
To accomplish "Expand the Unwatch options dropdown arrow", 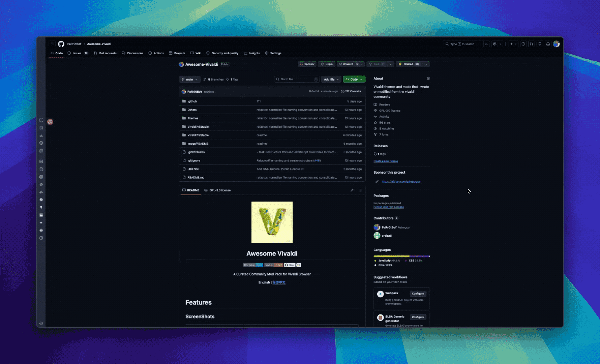I will [x=362, y=64].
